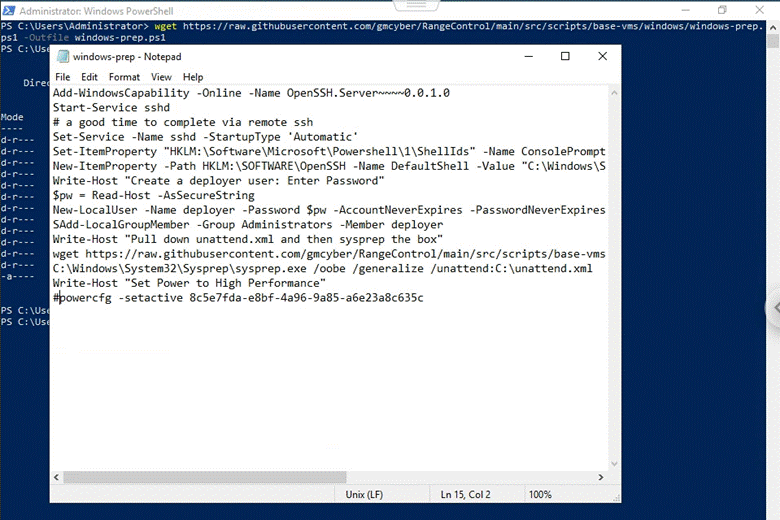This screenshot has height=520, width=780.
Task: Click the sysprep.exe /oobe /generalize line
Action: 322,269
